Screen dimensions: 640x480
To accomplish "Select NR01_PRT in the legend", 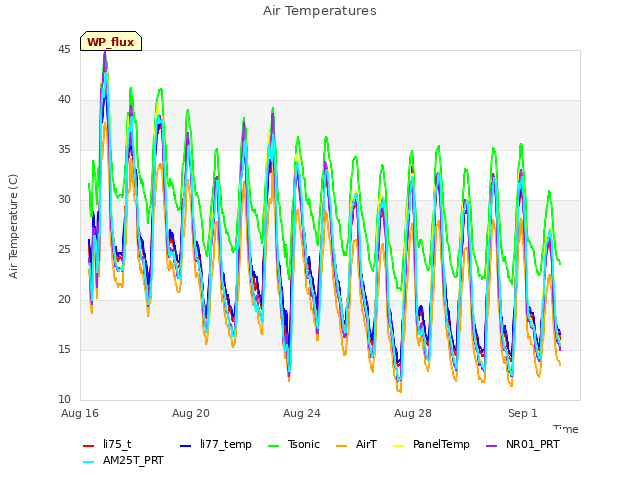I will [x=523, y=444].
